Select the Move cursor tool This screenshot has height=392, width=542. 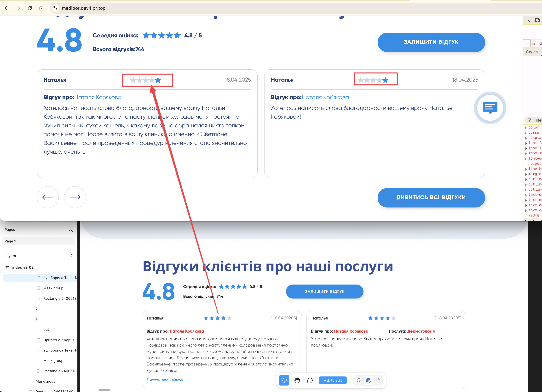point(284,380)
